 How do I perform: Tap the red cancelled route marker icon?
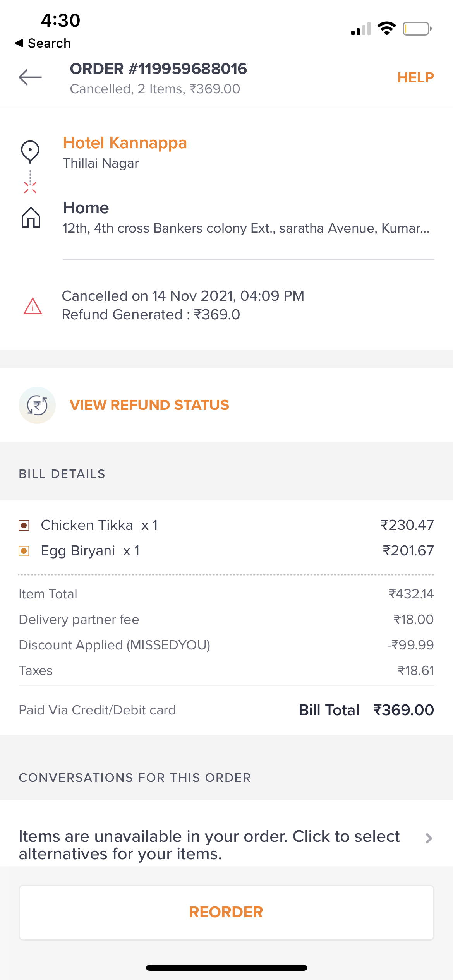(30, 187)
